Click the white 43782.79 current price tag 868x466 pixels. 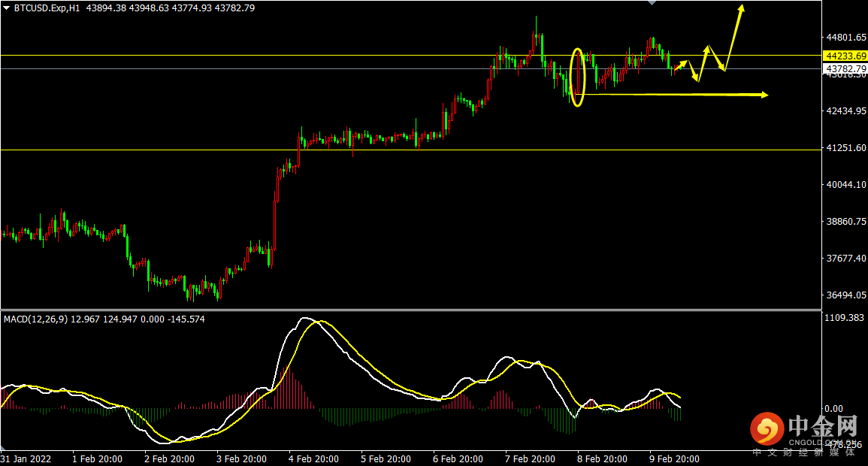pyautogui.click(x=845, y=68)
